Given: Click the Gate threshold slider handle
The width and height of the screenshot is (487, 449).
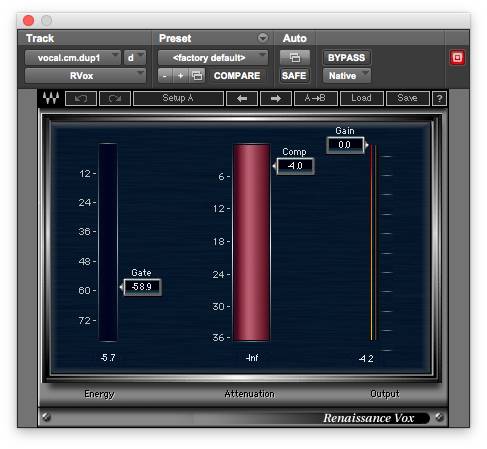Looking at the screenshot, I should (121, 287).
